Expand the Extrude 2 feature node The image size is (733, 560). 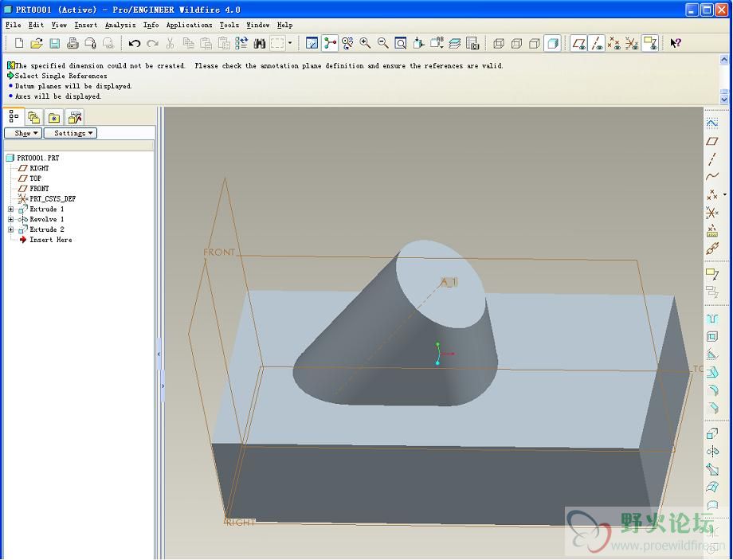point(10,229)
